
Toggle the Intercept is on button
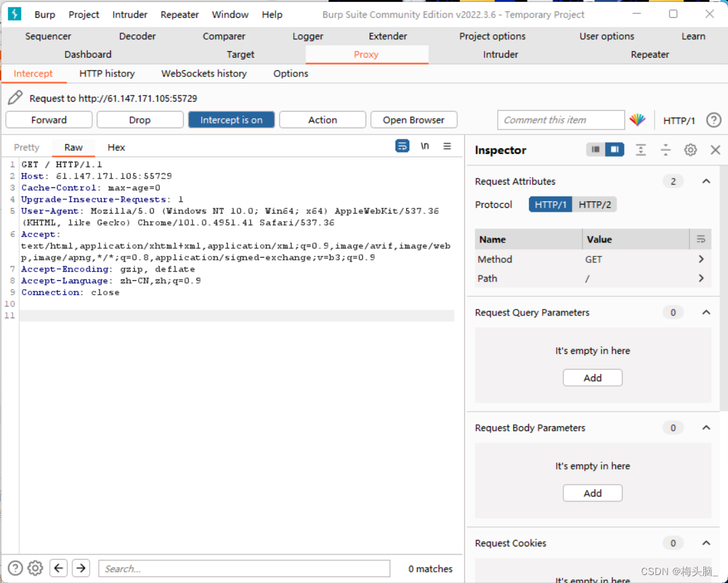point(231,120)
